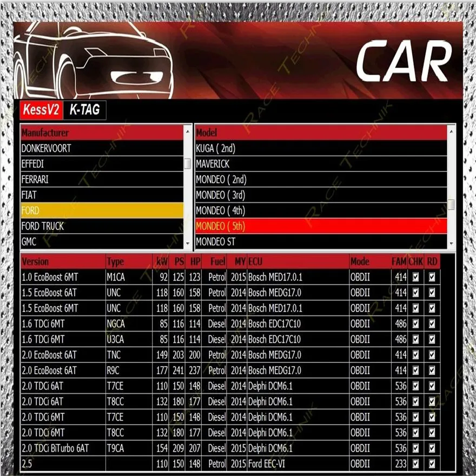Sort by the Version column header
Viewport: 476px width, 476px height.
point(63,262)
